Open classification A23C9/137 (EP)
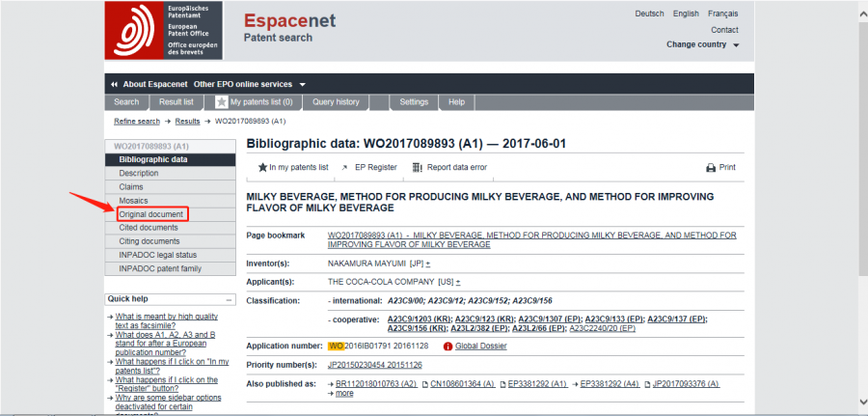868x416 pixels. tap(677, 319)
